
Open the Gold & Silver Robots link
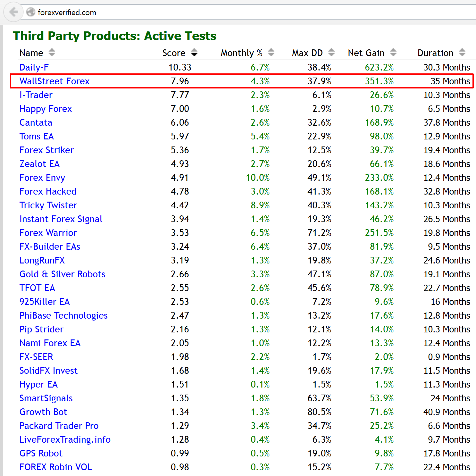[x=62, y=274]
